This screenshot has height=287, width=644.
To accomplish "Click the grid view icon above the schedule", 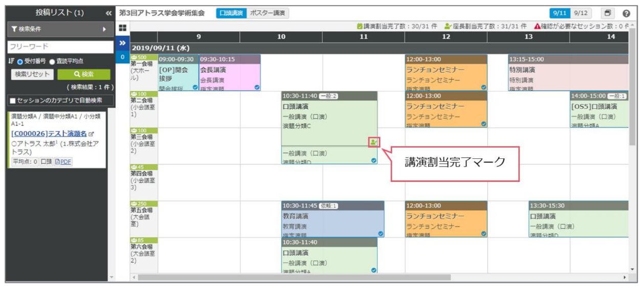I will (x=123, y=28).
